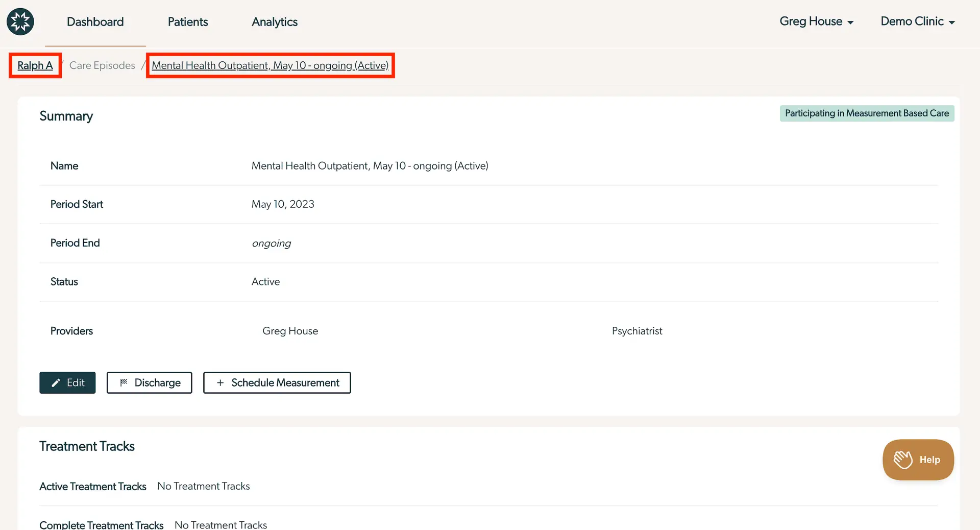The height and width of the screenshot is (530, 980).
Task: Click the clinic starburst logo icon
Action: tap(20, 21)
